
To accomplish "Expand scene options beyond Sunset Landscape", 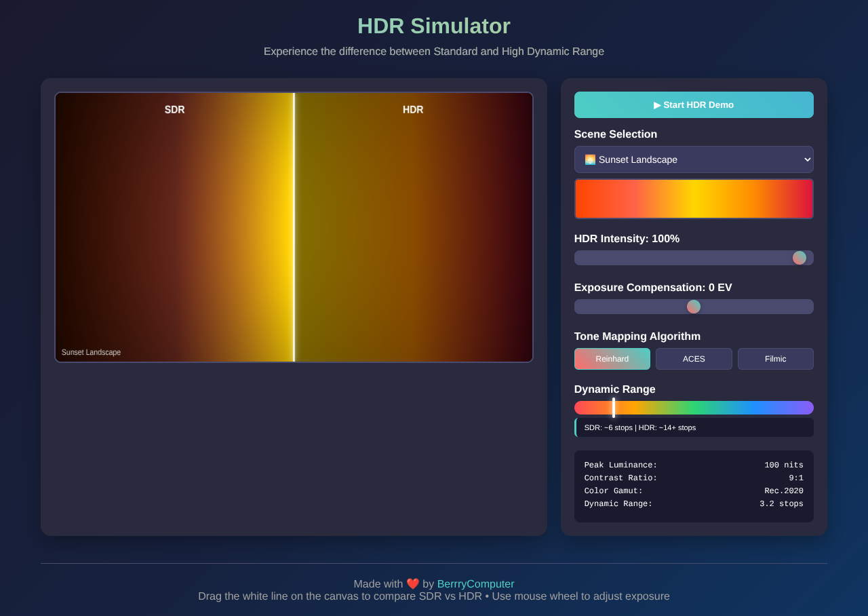I will click(694, 159).
